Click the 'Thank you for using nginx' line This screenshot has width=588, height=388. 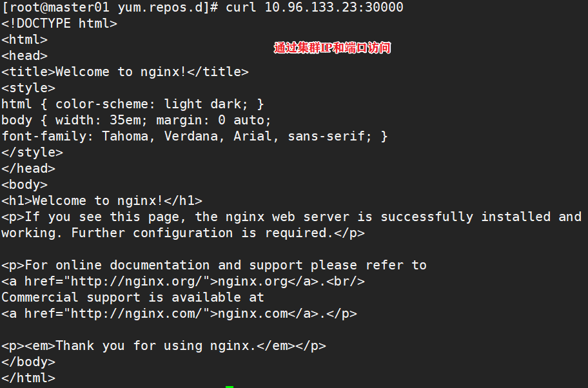click(x=164, y=346)
